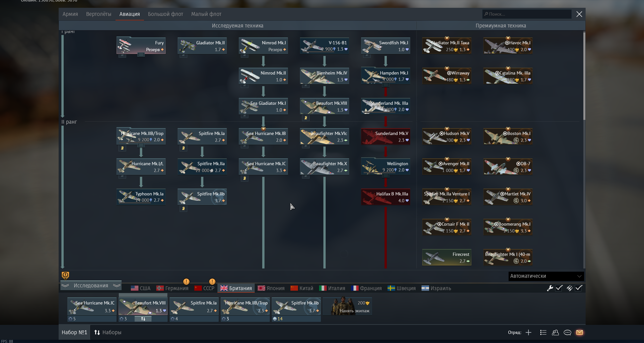Click the Поиск search field
This screenshot has height=343, width=644.
point(527,14)
